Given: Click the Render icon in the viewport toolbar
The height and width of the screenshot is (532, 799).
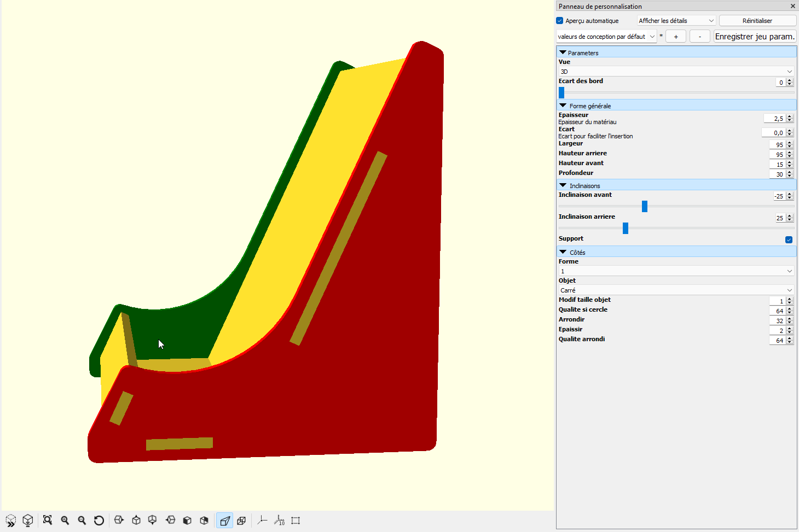Looking at the screenshot, I should pyautogui.click(x=28, y=521).
